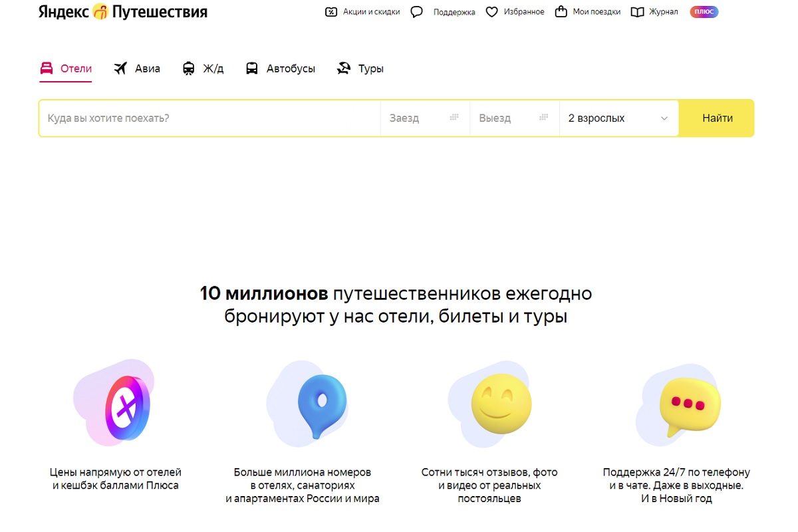Click the bed icon for Отели
This screenshot has width=798, height=532.
(46, 68)
